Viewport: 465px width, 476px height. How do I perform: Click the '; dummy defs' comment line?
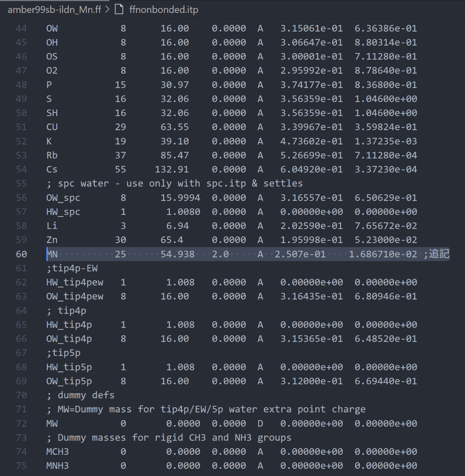pyautogui.click(x=81, y=395)
